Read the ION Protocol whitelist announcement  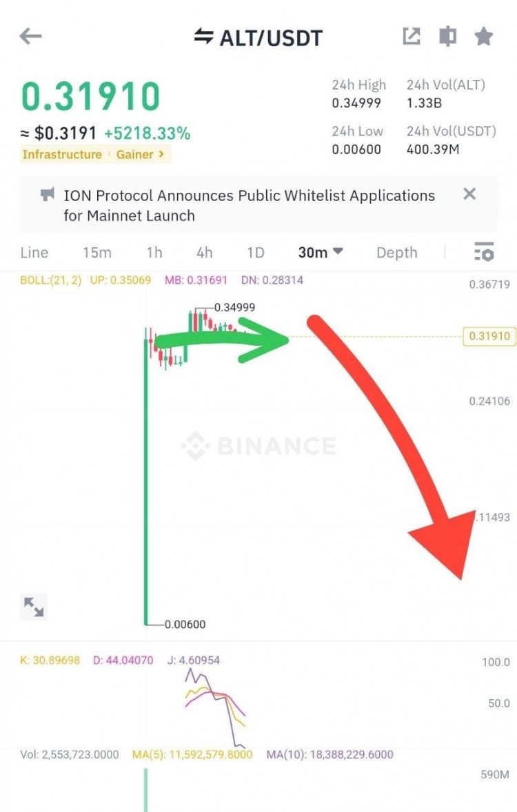(248, 205)
